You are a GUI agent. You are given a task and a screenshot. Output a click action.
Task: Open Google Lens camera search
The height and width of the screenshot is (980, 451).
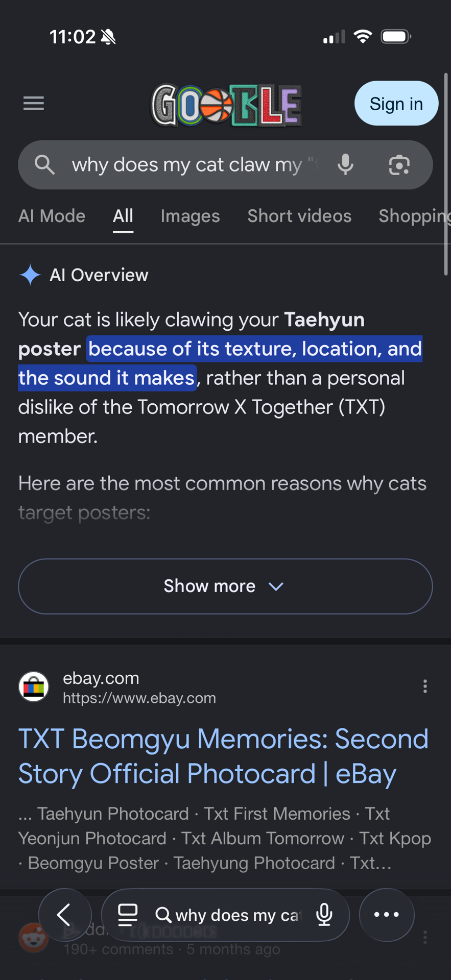pyautogui.click(x=399, y=165)
